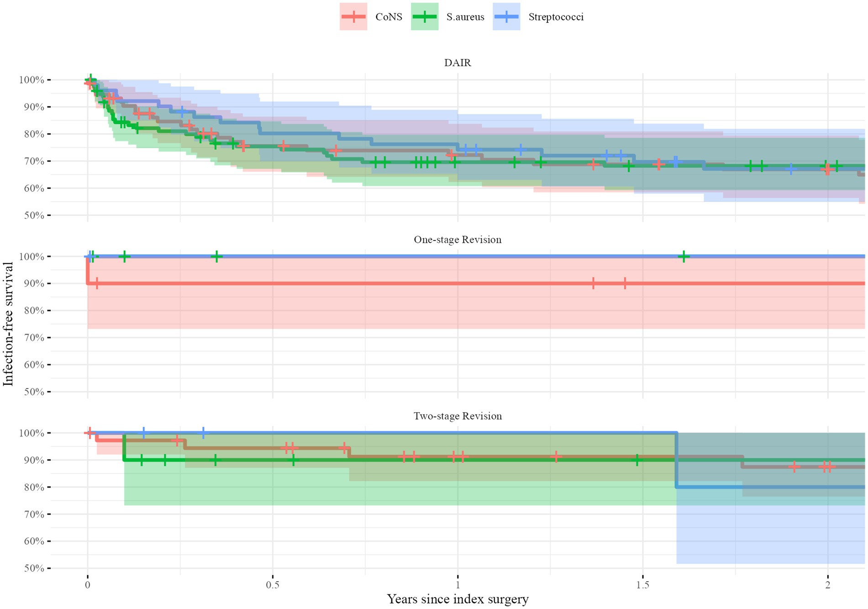The width and height of the screenshot is (868, 609).
Task: Click the S.aureus green legend swatch
Action: (x=425, y=17)
